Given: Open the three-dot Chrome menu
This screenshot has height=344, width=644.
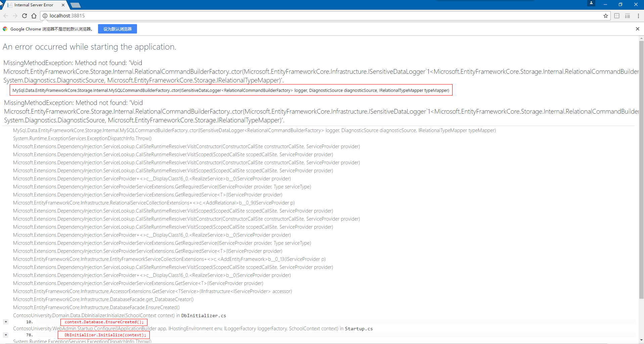Looking at the screenshot, I should click(x=638, y=16).
